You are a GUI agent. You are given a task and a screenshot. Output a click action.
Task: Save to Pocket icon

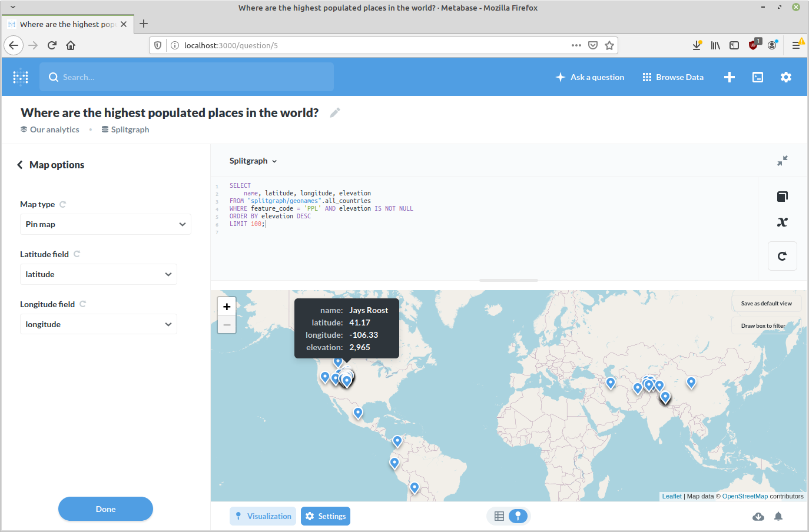click(x=593, y=45)
